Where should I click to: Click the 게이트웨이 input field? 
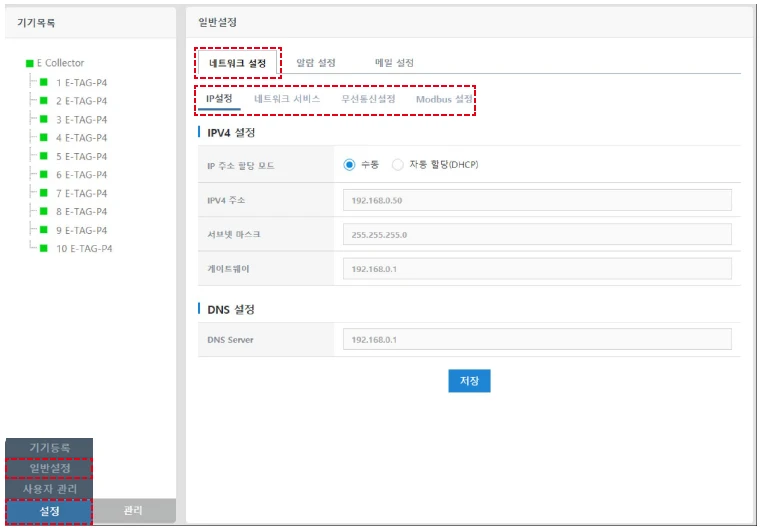(537, 269)
